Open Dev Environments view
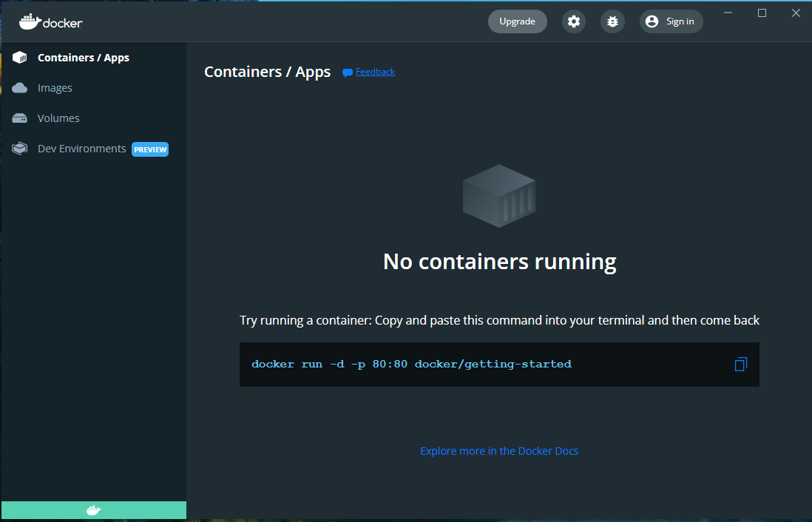Screen dimensions: 812x522 click(x=82, y=149)
